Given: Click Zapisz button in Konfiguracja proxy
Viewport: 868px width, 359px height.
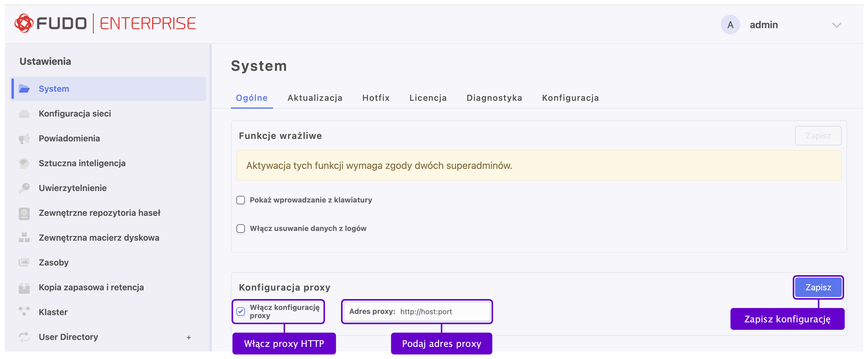Looking at the screenshot, I should point(818,287).
